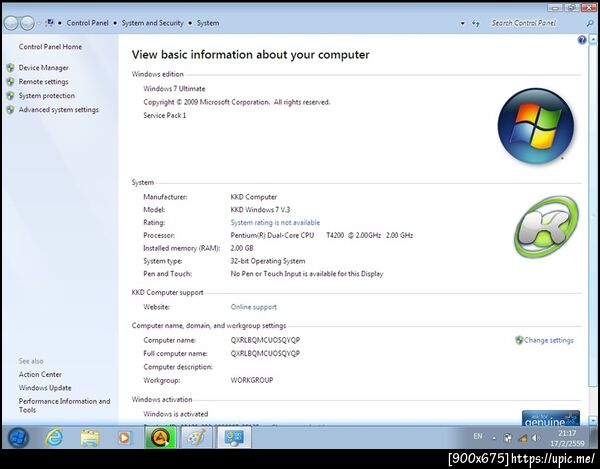This screenshot has height=469, width=600.
Task: Click the search magnifier icon
Action: tap(590, 23)
